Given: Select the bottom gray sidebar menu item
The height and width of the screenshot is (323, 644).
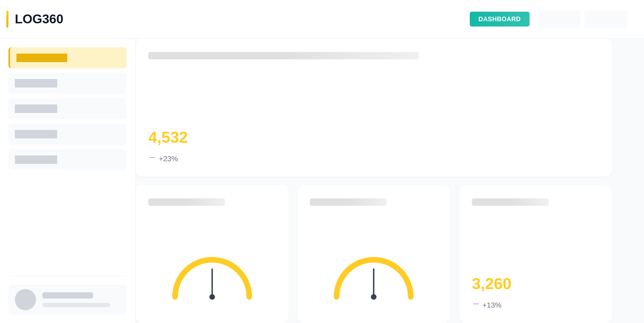Looking at the screenshot, I should 68,160.
